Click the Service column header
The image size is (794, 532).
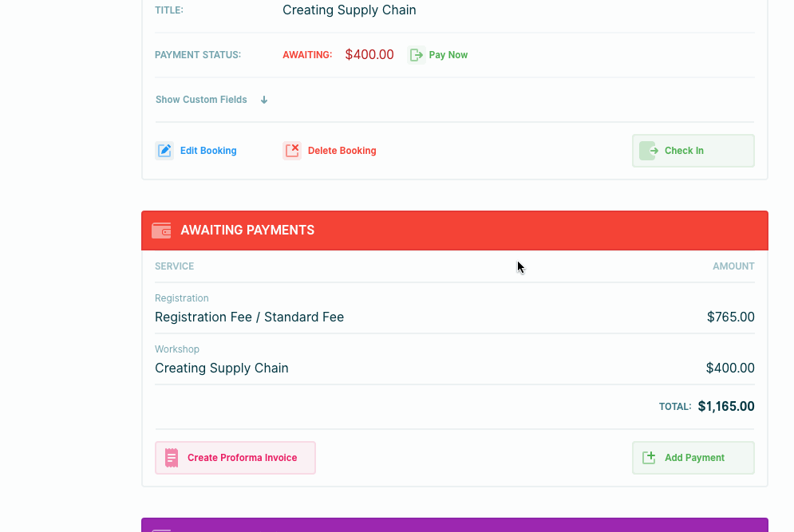(x=174, y=266)
